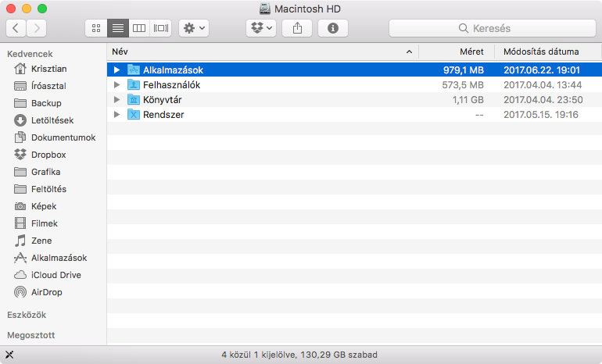Click the Kedvencek sidebar heading
The image size is (602, 364).
click(30, 54)
